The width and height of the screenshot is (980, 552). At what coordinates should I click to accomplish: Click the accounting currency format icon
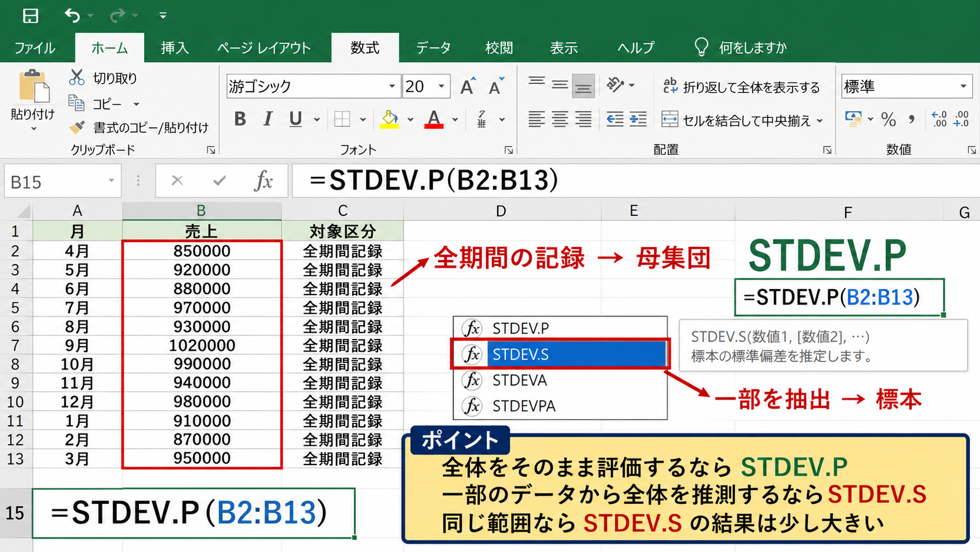(x=853, y=120)
